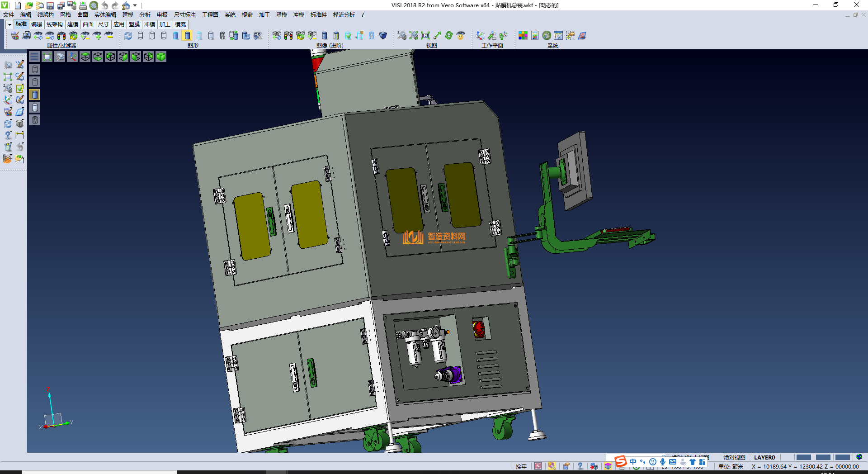The width and height of the screenshot is (868, 474).
Task: Switch to the 冲模 toolbar tab
Action: (x=149, y=24)
